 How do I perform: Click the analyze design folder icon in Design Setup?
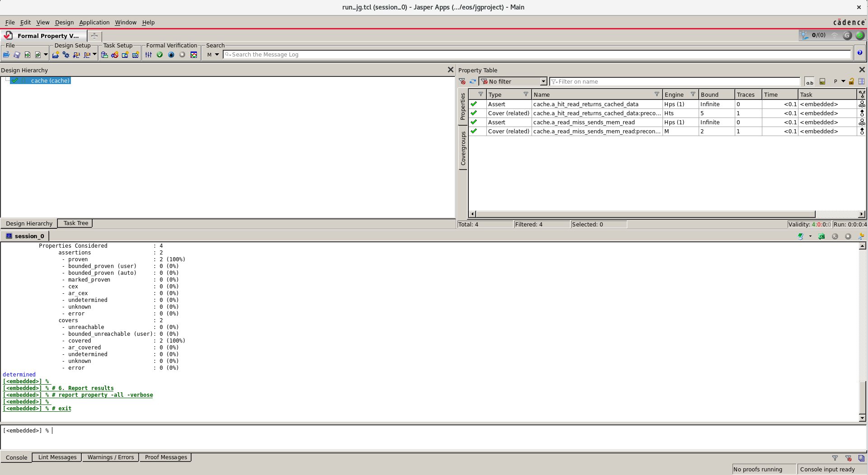click(x=56, y=55)
